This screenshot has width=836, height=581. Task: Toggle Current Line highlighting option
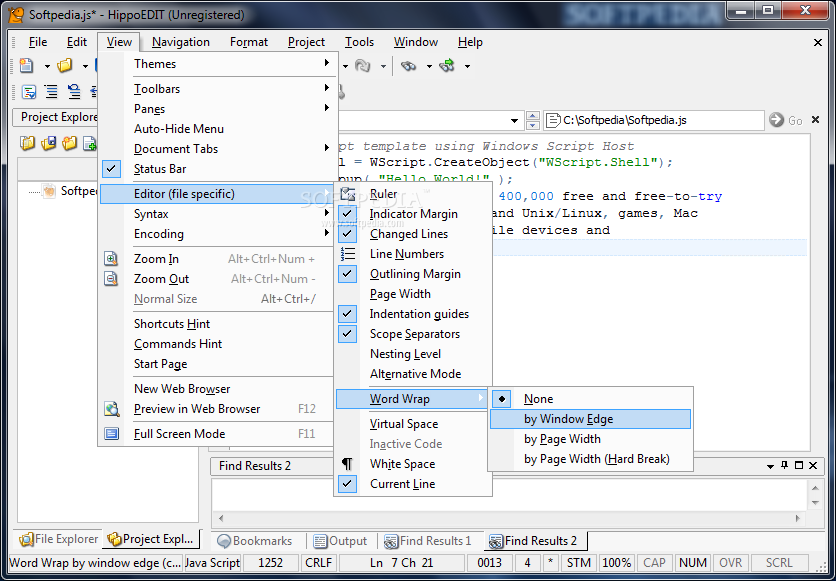[348, 483]
